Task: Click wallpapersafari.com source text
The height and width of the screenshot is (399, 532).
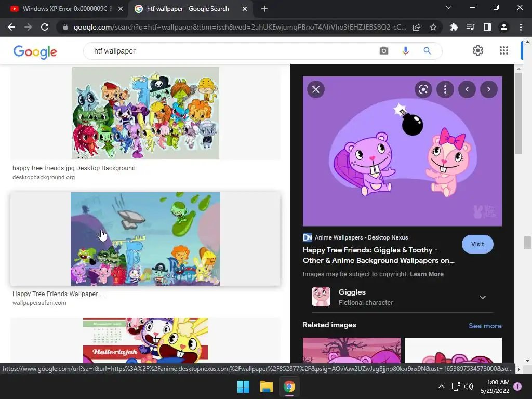Action: [x=39, y=303]
